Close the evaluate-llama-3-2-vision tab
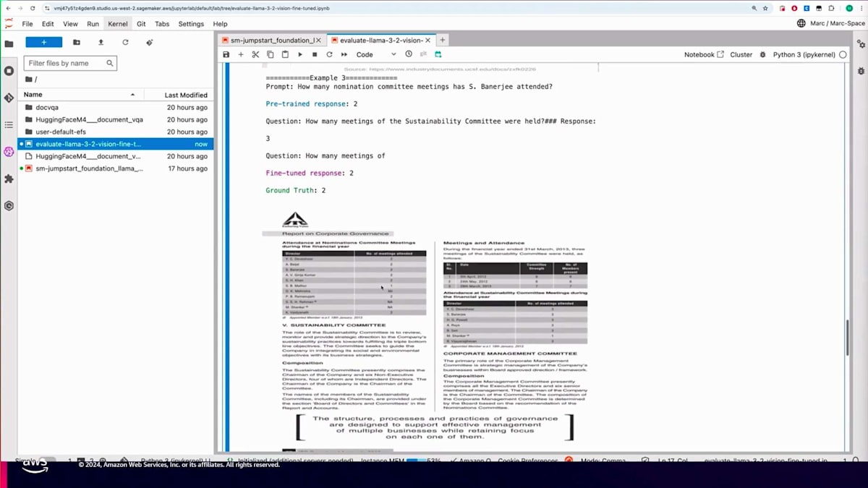The height and width of the screenshot is (488, 868). pos(428,40)
